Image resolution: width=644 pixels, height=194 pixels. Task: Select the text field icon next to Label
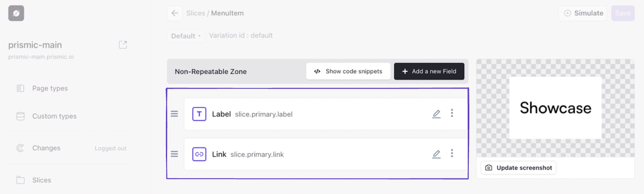[x=199, y=114]
